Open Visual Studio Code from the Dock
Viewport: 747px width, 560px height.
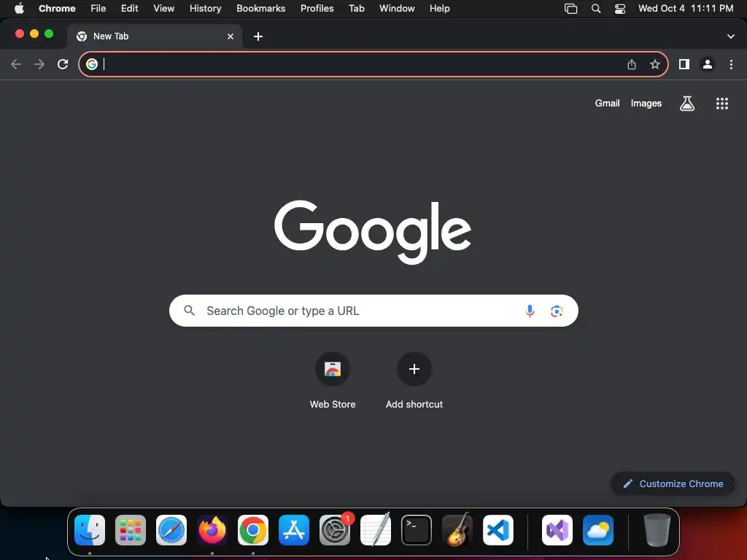[x=498, y=530]
